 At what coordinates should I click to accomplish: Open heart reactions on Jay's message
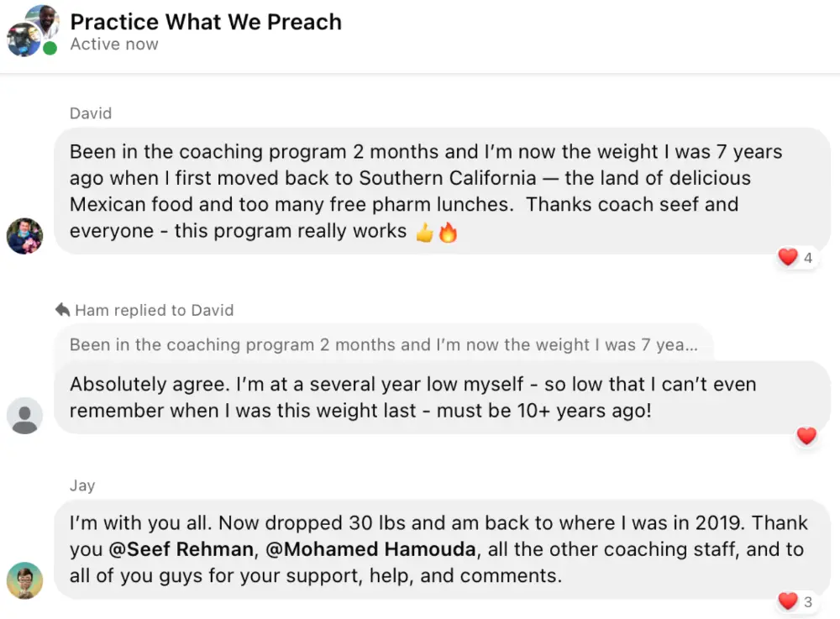796,601
